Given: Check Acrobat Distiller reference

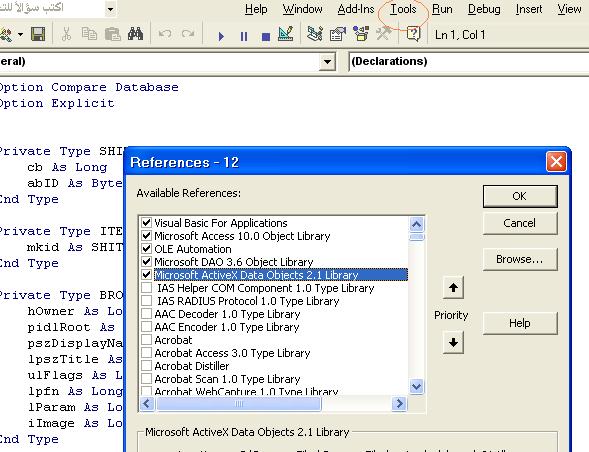Looking at the screenshot, I should tap(146, 366).
